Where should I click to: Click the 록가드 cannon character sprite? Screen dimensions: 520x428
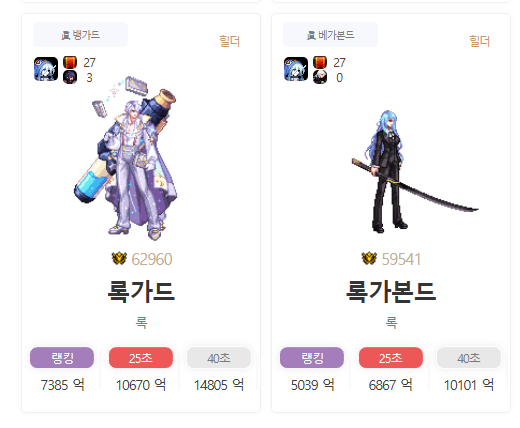127,158
